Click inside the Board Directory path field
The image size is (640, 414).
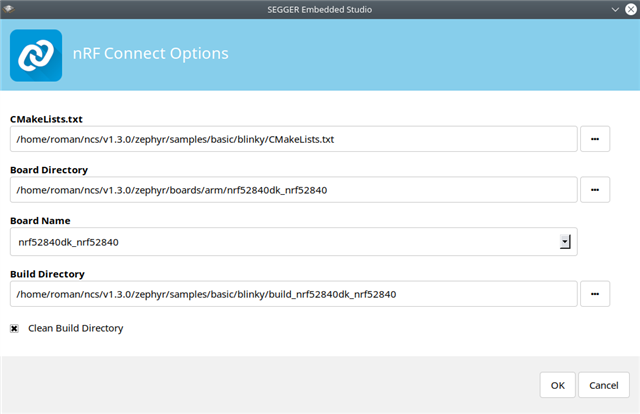(x=293, y=189)
